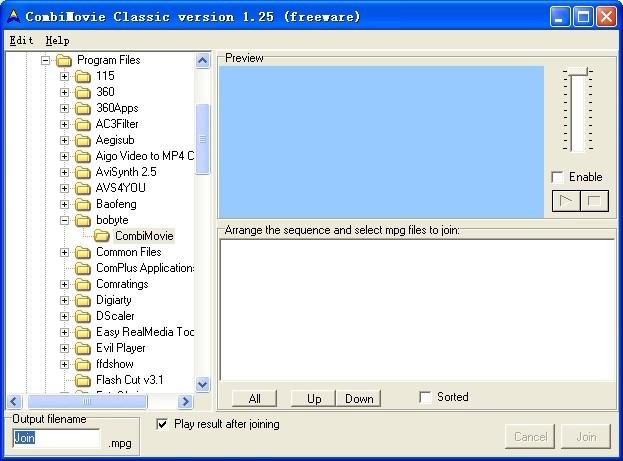Click the folder tree horizontal scrollbar thumb
The height and width of the screenshot is (461, 623).
click(x=87, y=401)
